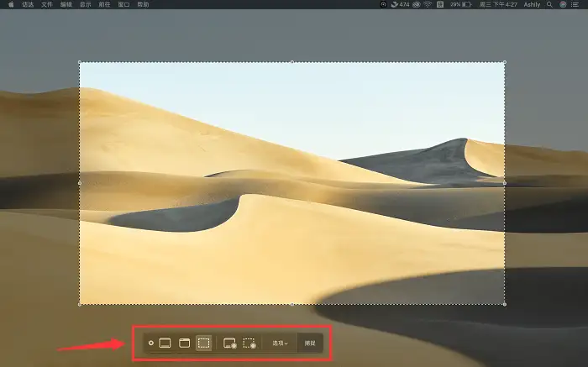Open Creative Cloud menu bar icon
Screen dimensions: 588x367
[x=417, y=4]
